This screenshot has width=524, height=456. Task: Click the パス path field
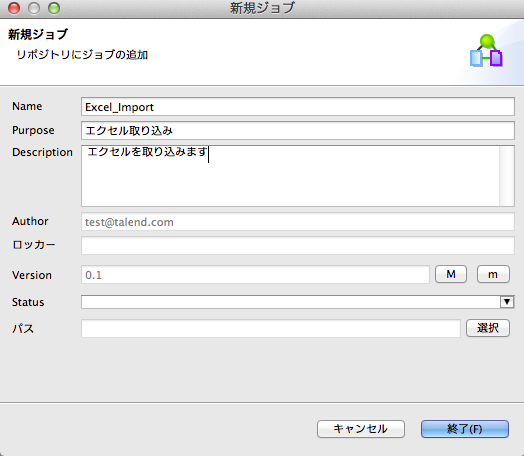[271, 328]
